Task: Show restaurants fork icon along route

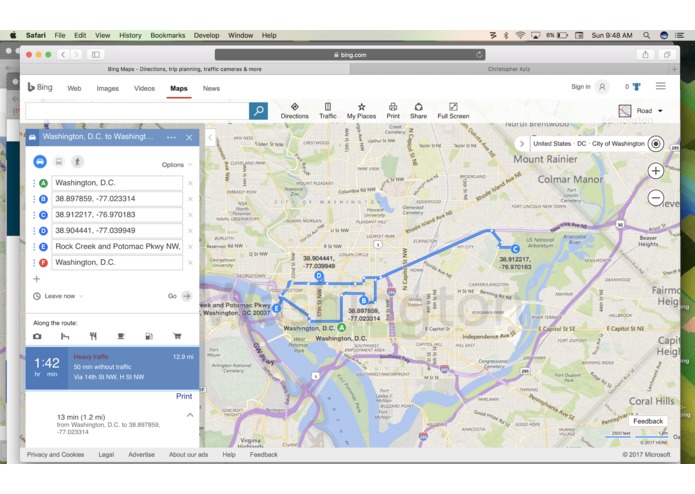Action: tap(93, 336)
